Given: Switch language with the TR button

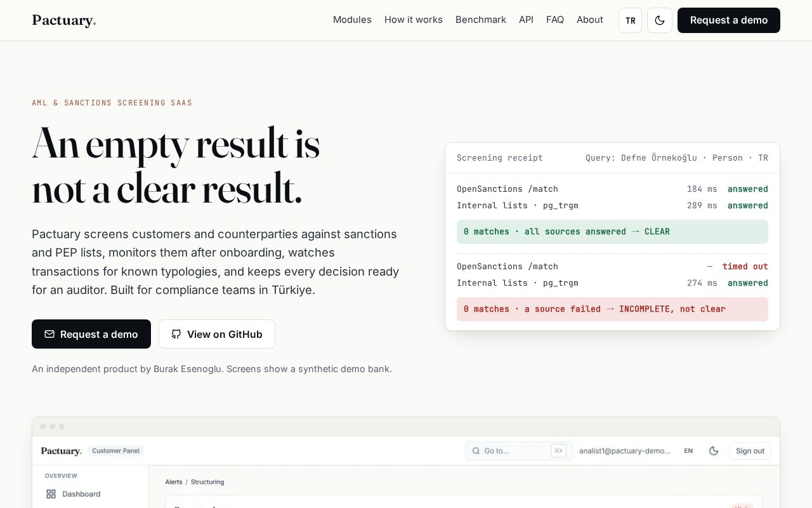Looking at the screenshot, I should point(630,20).
